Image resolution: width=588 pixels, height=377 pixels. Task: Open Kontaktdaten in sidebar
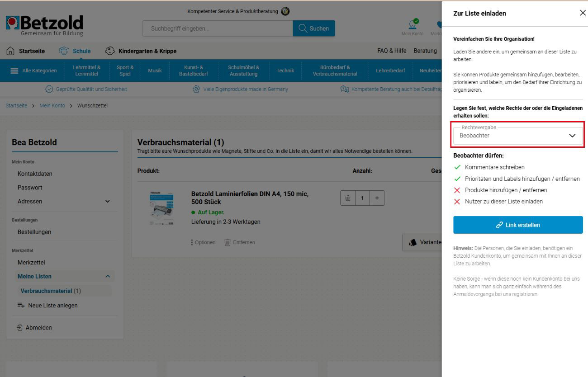35,174
